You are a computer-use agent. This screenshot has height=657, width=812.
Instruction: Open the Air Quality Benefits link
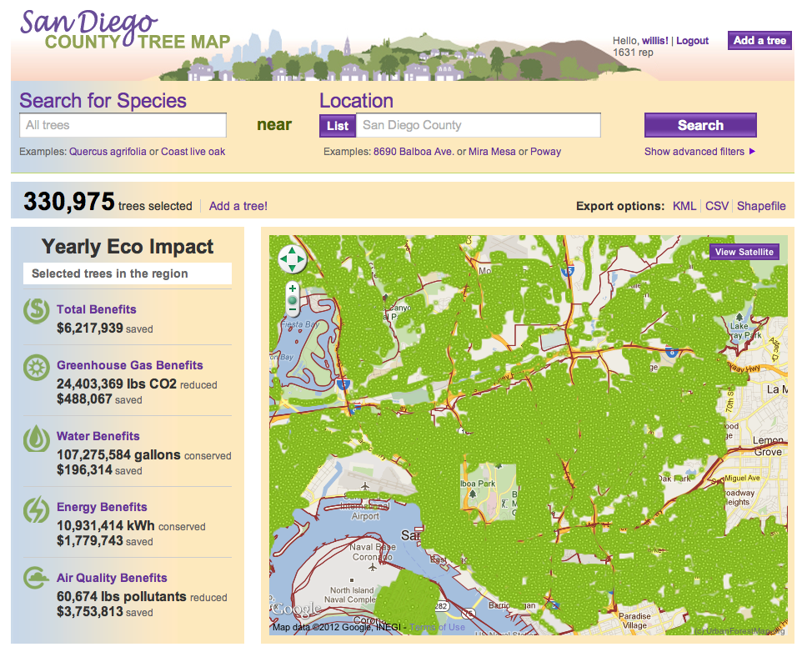112,578
